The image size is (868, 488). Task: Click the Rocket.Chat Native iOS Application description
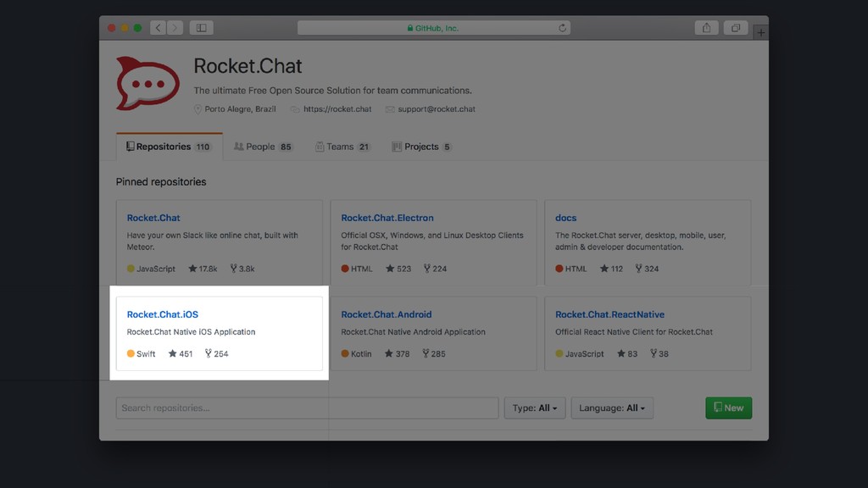click(191, 332)
